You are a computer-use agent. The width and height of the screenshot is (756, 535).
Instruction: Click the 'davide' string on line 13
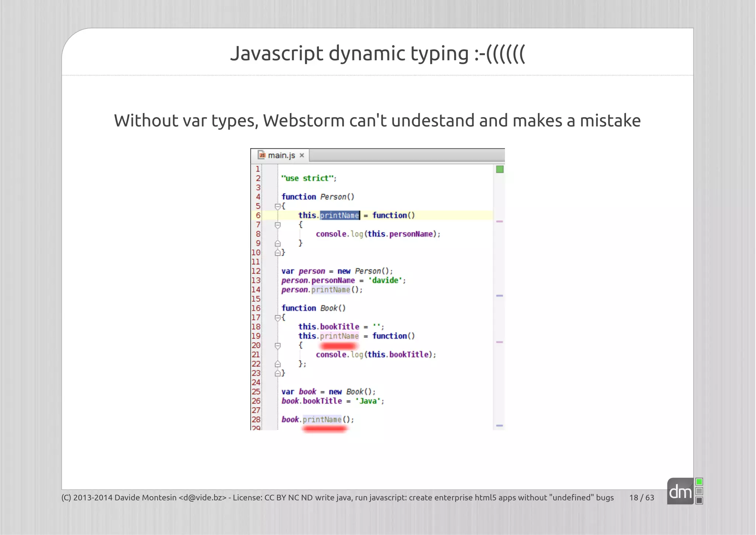coord(385,280)
